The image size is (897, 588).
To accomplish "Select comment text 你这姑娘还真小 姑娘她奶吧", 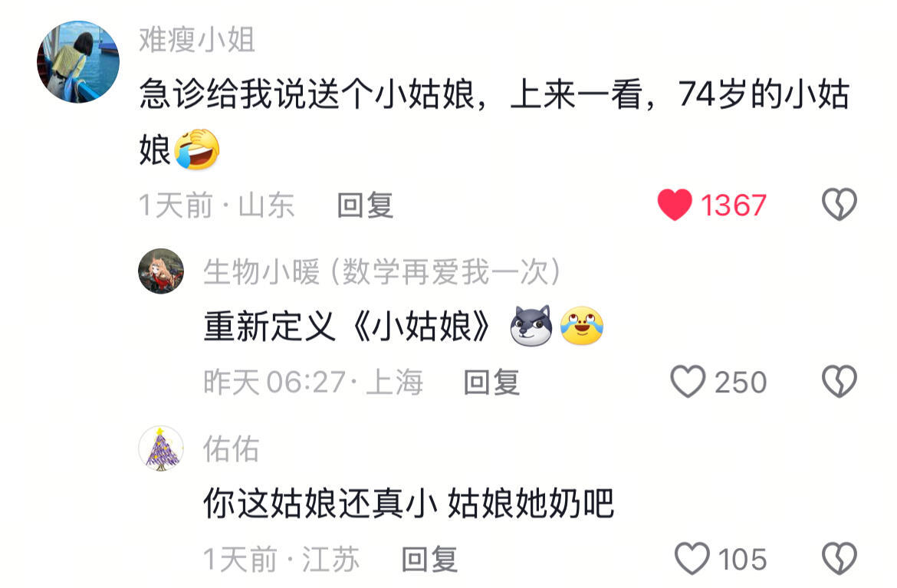I will 409,504.
